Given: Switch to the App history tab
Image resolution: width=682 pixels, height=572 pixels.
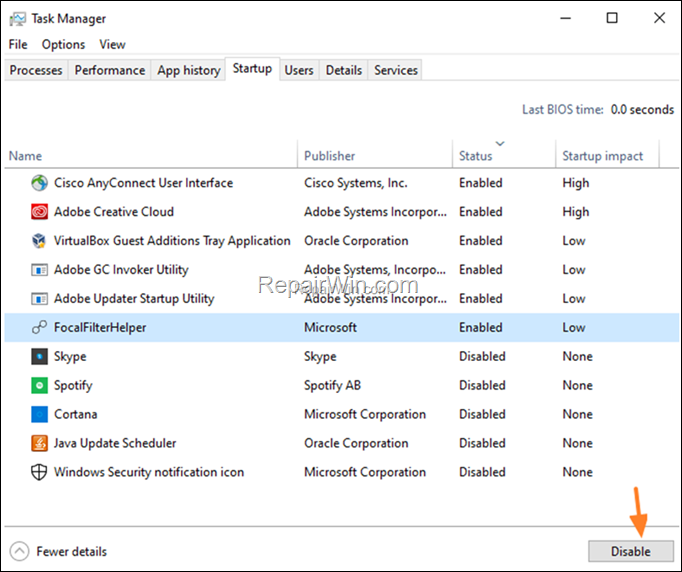Looking at the screenshot, I should pos(189,70).
